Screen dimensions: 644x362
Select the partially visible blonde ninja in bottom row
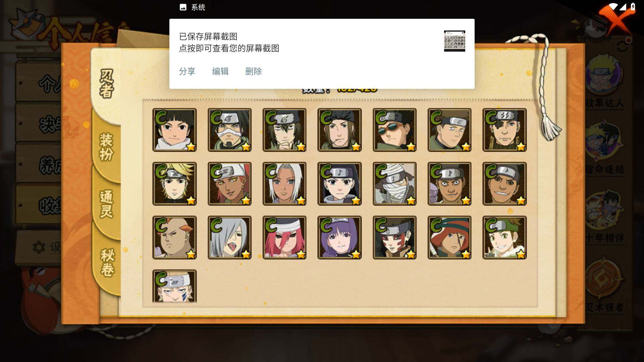[x=174, y=286]
